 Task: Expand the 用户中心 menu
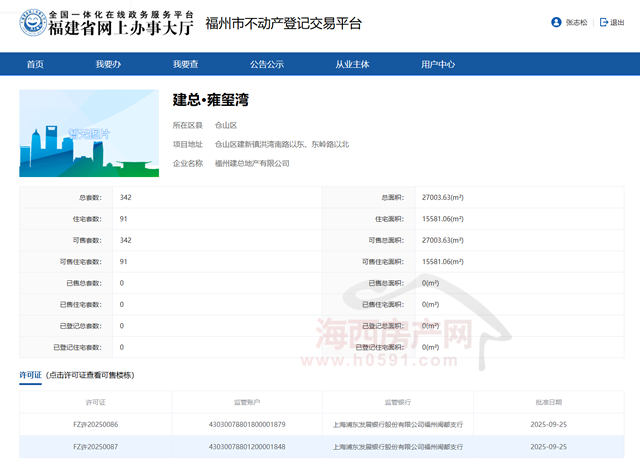point(438,64)
